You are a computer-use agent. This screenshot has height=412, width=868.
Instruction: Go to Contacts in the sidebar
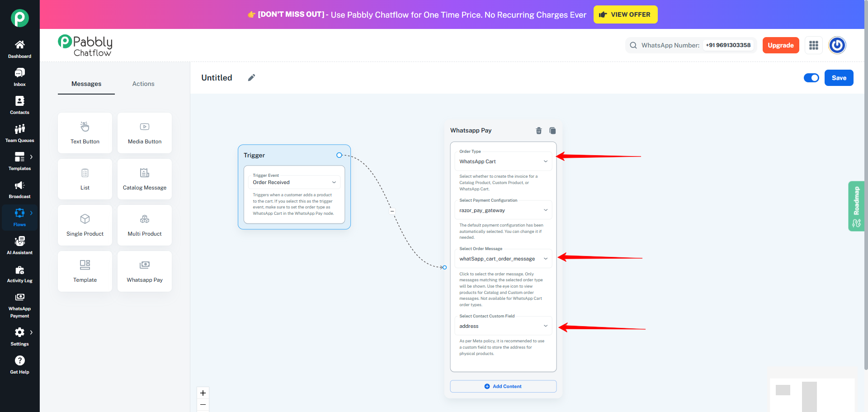(x=19, y=106)
